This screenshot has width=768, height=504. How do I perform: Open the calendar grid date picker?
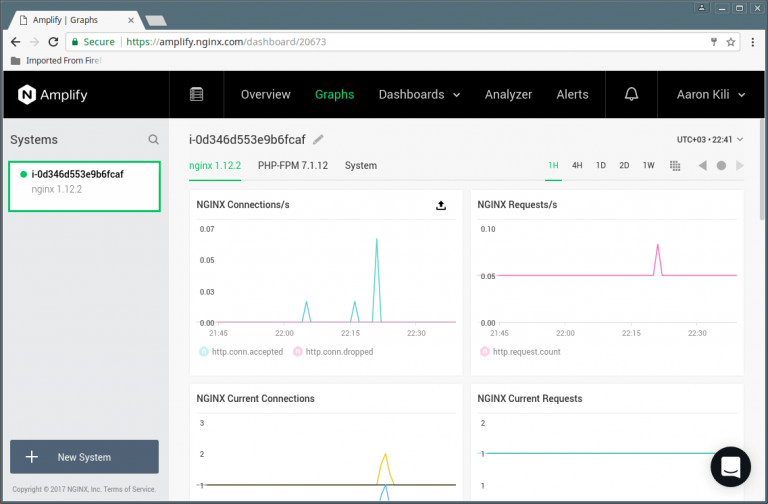675,165
